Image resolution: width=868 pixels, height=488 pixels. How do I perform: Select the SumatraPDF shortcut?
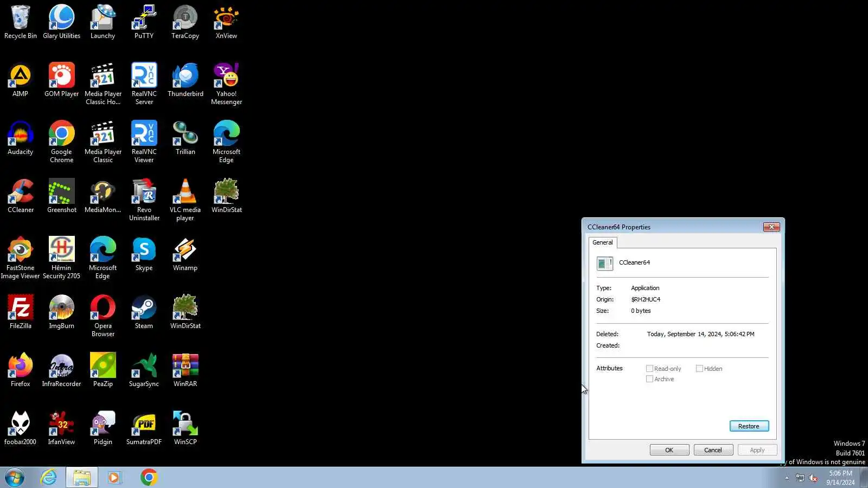pos(144,429)
